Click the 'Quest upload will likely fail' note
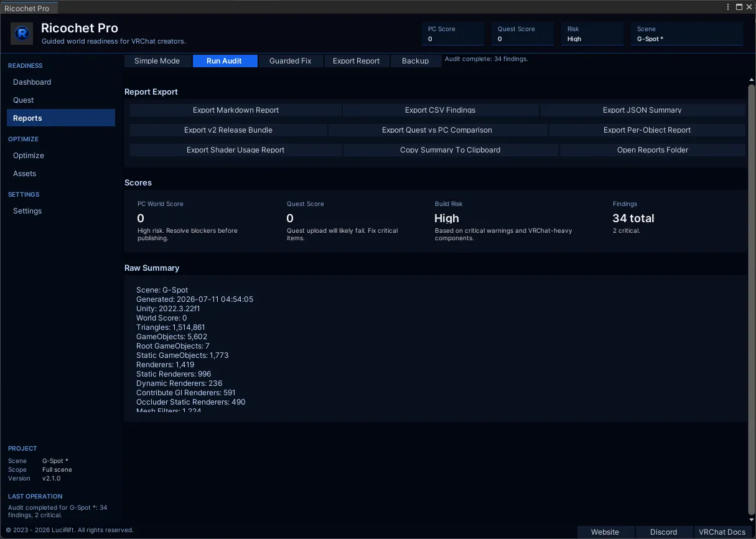Image resolution: width=756 pixels, height=539 pixels. click(342, 235)
